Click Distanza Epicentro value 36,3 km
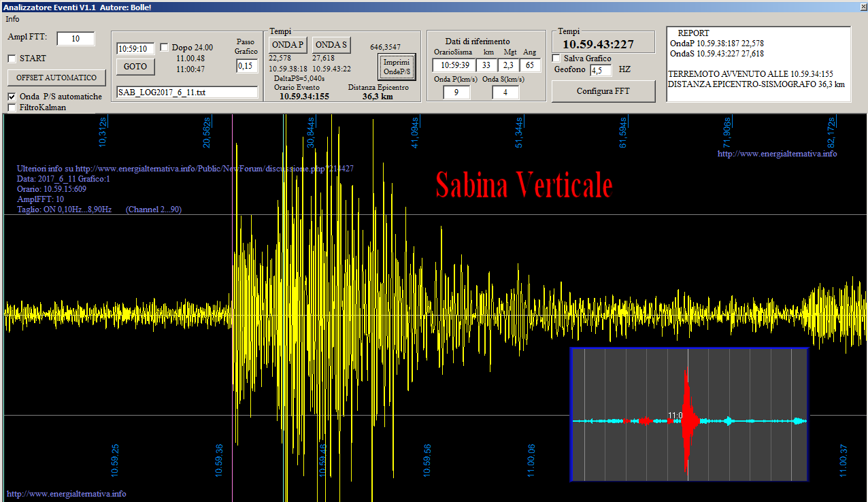 click(378, 96)
